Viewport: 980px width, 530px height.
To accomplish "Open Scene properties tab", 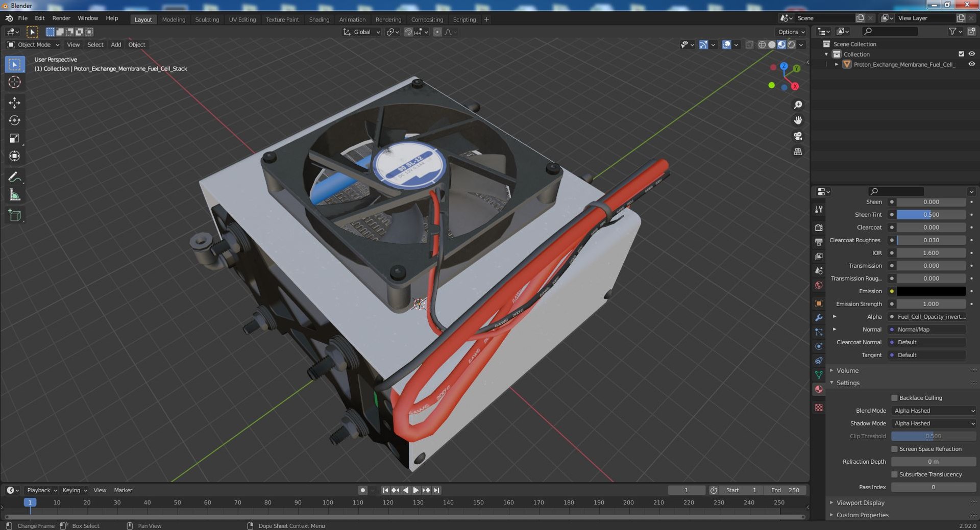I will 819,271.
